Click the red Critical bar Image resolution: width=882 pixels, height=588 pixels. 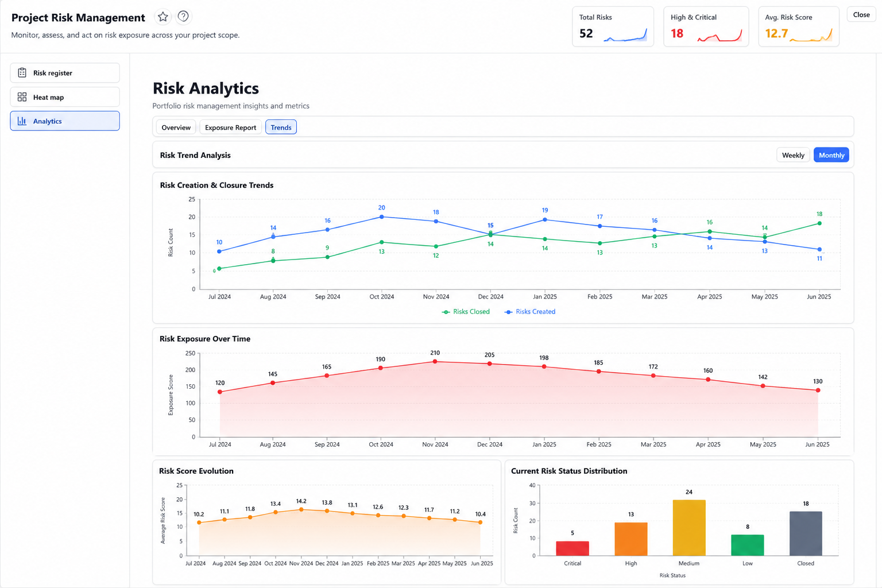tap(572, 548)
